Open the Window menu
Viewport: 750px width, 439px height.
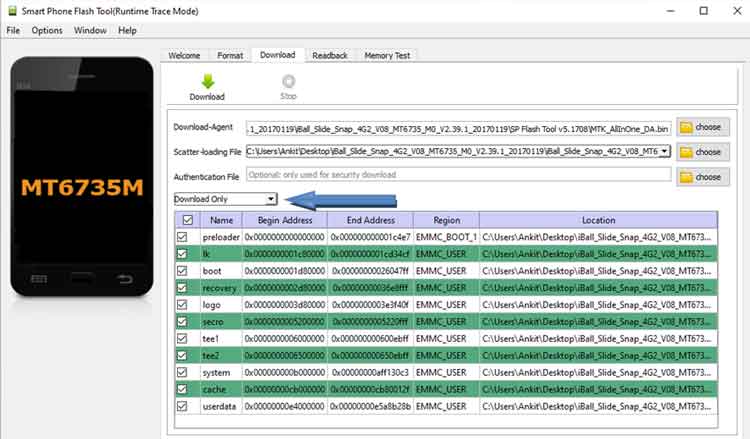(x=90, y=30)
